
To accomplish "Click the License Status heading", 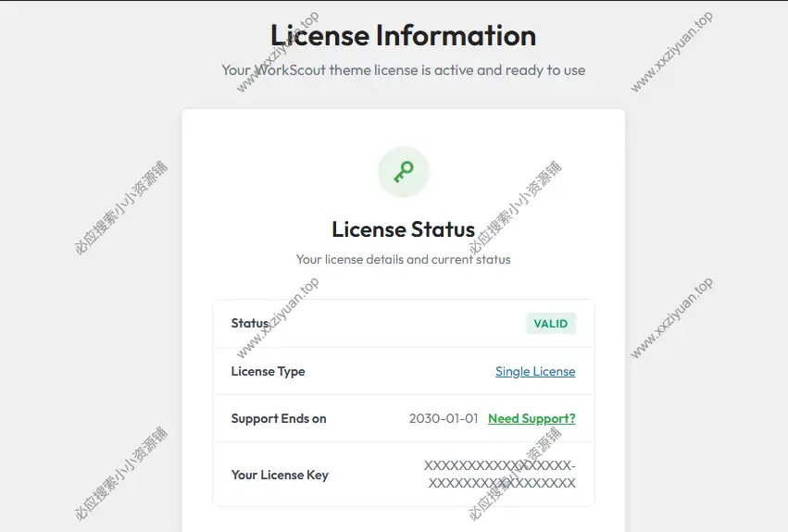I will (x=403, y=229).
